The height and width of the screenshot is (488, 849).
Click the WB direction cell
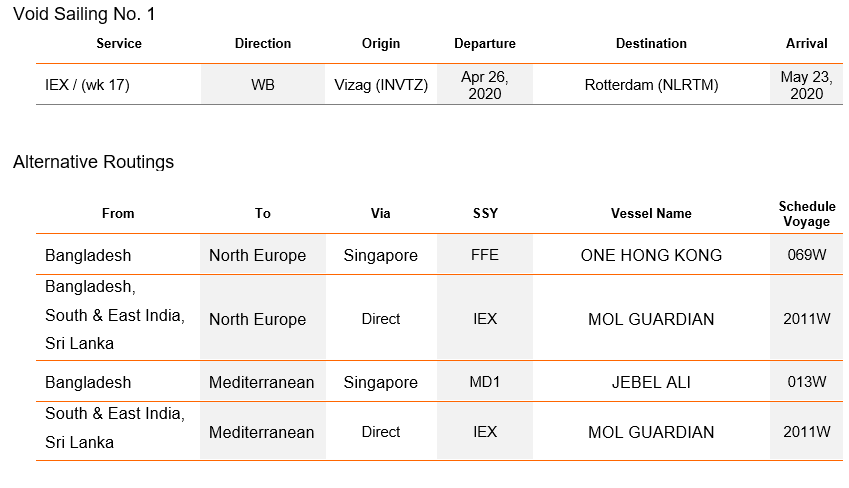coord(263,85)
